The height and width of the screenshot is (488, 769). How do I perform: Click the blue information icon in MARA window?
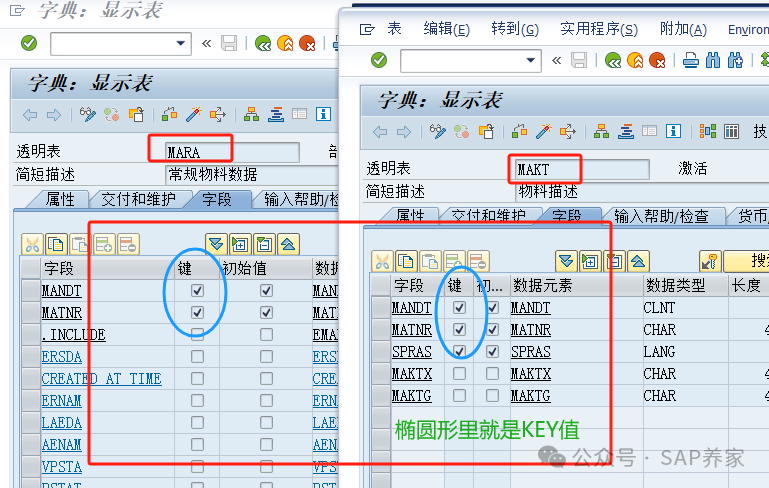pyautogui.click(x=323, y=114)
